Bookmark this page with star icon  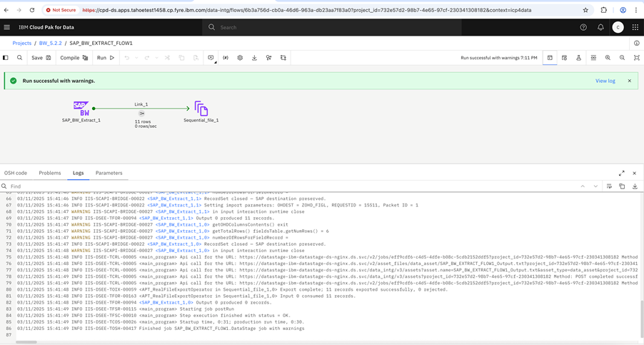pyautogui.click(x=585, y=10)
